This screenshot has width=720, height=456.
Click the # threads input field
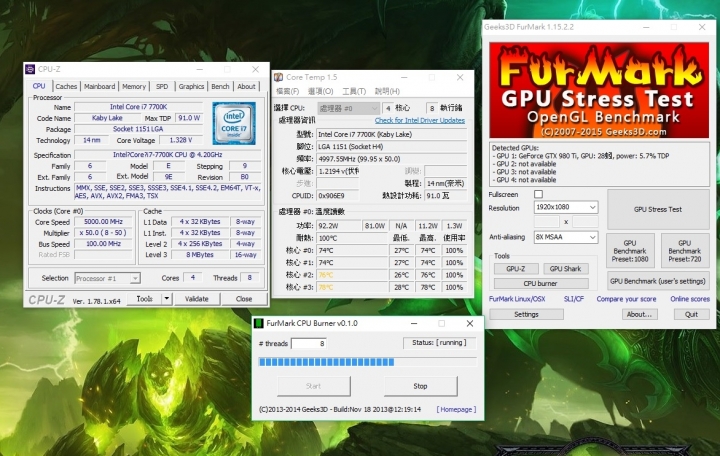click(x=309, y=343)
